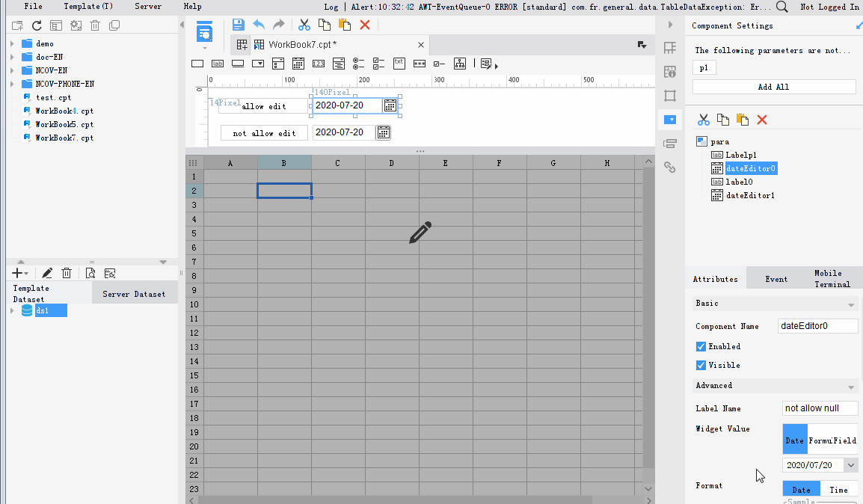Click the Copy icon in main toolbar
This screenshot has height=504, width=863.
(x=325, y=25)
